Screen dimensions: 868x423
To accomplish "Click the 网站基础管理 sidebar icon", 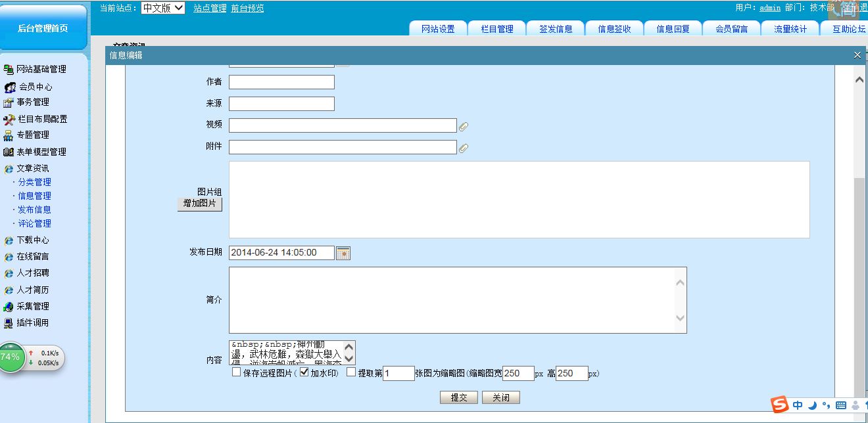I will tap(9, 70).
